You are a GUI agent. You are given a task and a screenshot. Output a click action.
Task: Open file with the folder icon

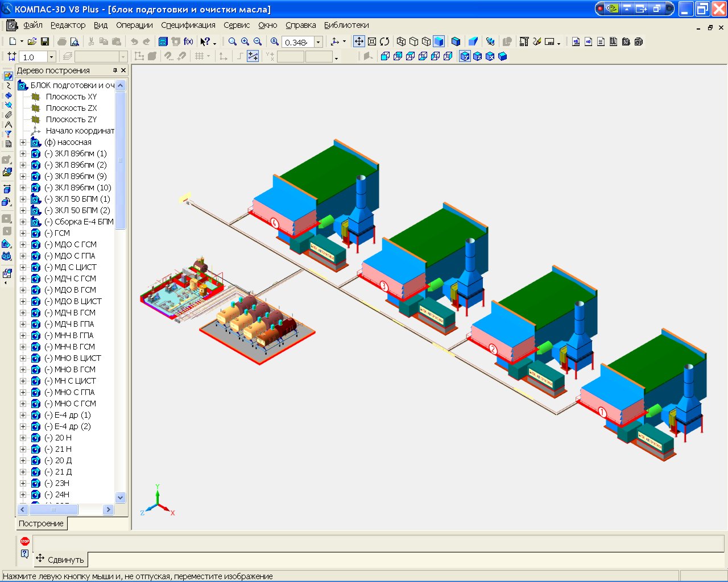click(32, 41)
